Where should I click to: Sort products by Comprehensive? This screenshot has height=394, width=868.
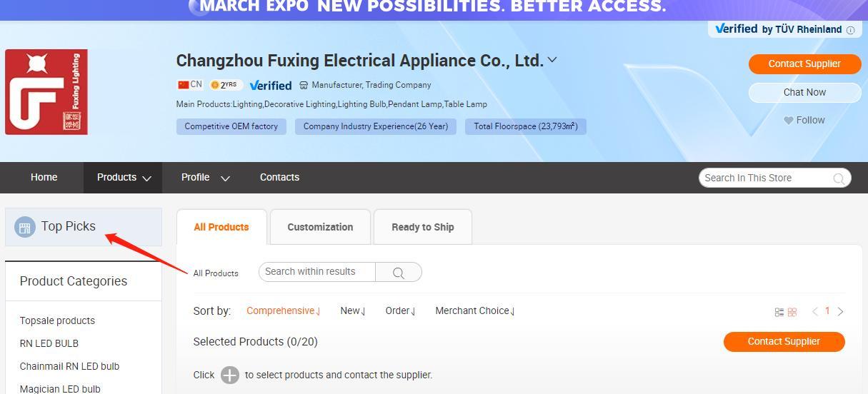284,310
